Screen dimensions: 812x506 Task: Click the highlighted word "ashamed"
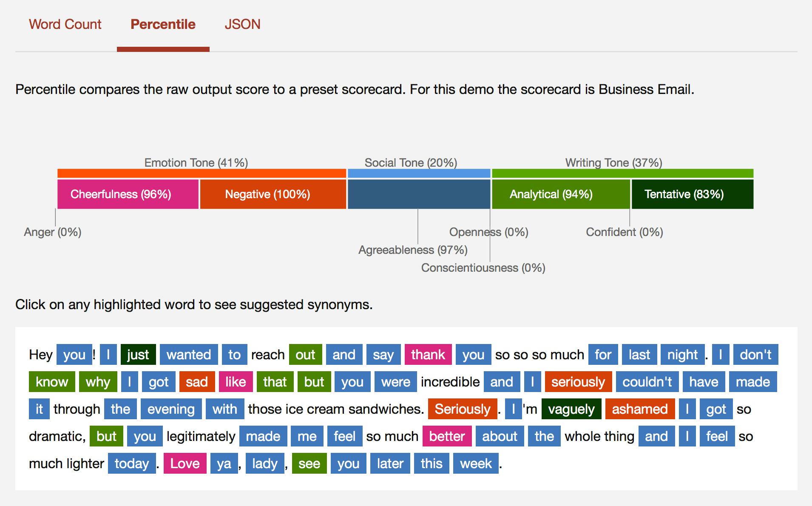[x=639, y=409]
